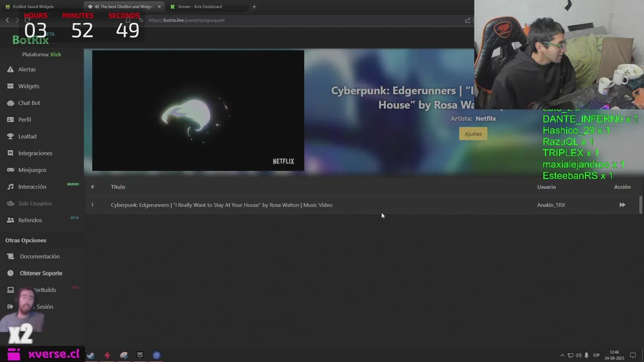644x362 pixels.
Task: Show hidden system tray icons
Action: tap(562, 355)
